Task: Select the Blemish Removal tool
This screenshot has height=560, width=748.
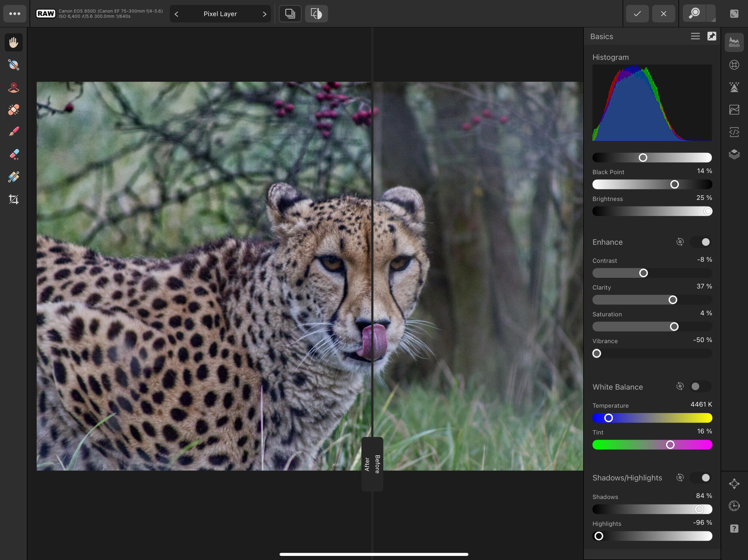Action: click(x=14, y=110)
